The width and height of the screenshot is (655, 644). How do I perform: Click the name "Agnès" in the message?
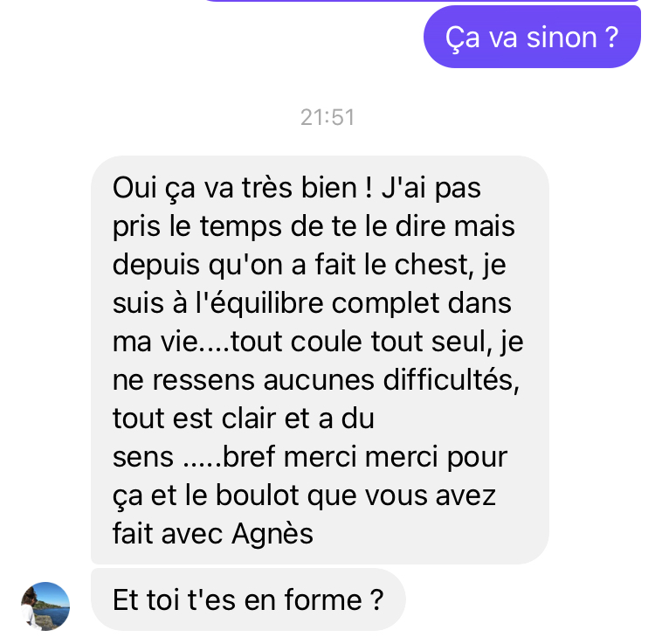(x=272, y=535)
